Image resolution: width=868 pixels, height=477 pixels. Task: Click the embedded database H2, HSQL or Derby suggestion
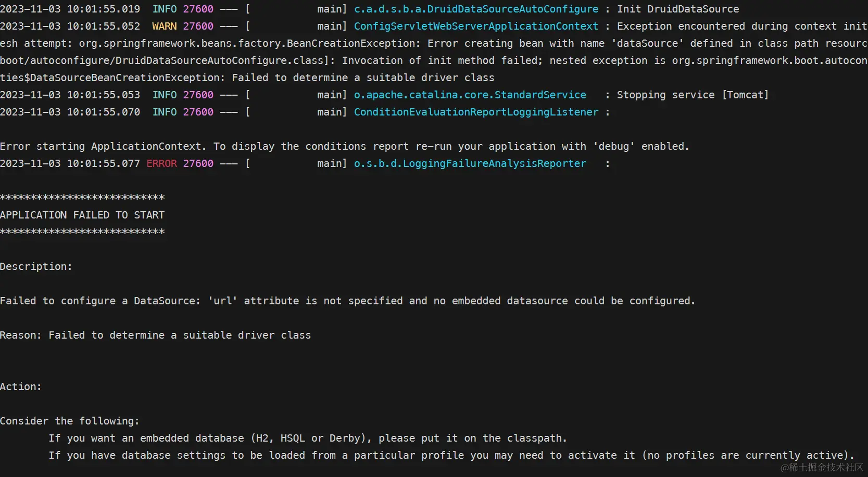307,438
